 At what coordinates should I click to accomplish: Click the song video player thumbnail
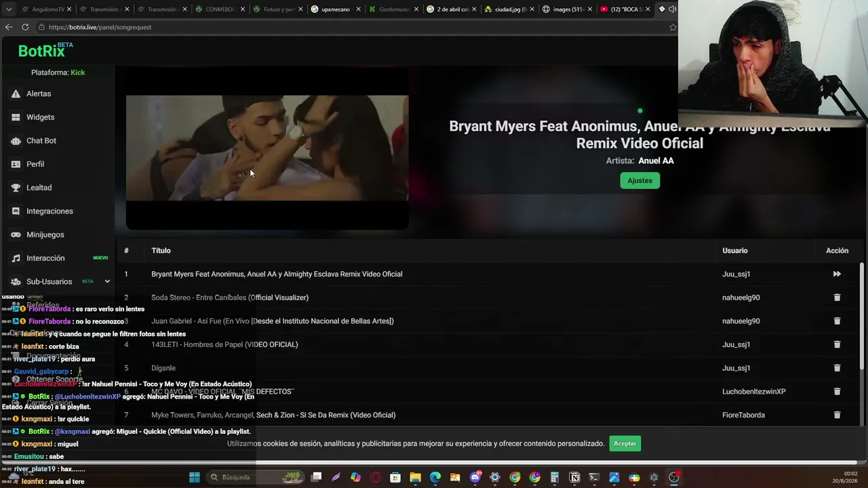click(x=267, y=148)
